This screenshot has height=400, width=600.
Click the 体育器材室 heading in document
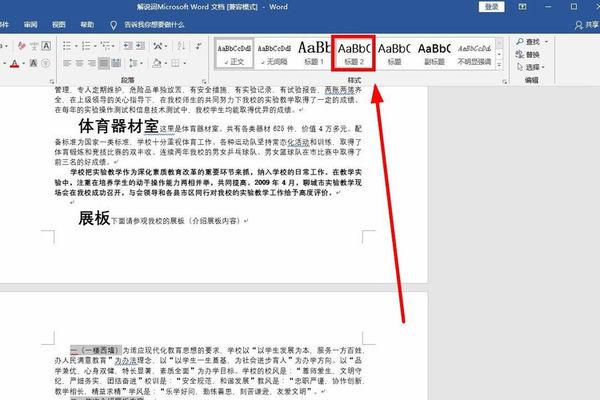point(118,126)
